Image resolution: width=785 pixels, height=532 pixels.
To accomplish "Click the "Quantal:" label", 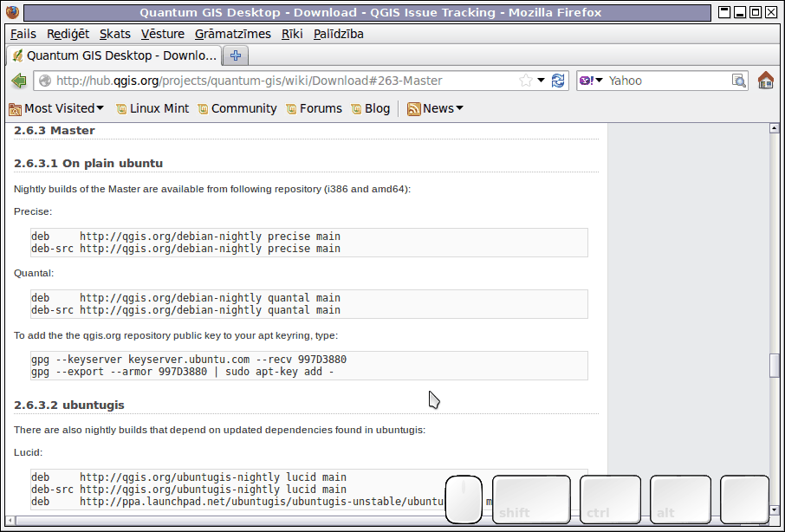I will pos(34,273).
